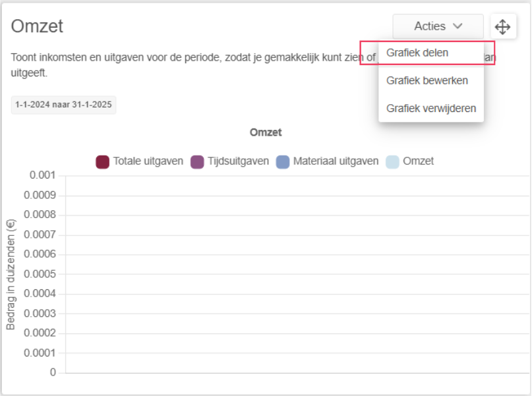This screenshot has height=396, width=532.
Task: Toggle the Omzet legend text label
Action: pos(418,161)
